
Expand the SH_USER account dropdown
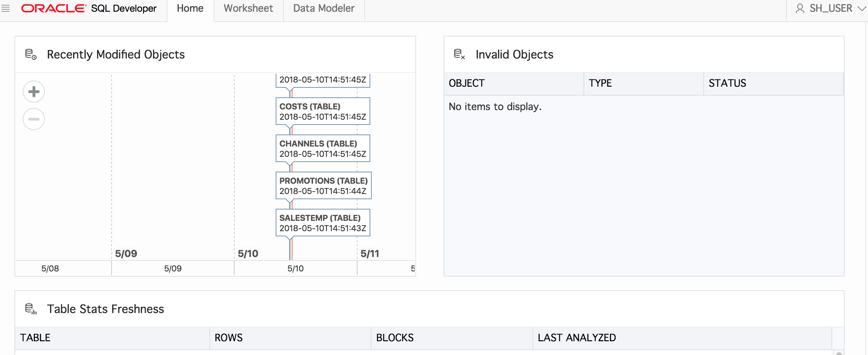[x=861, y=8]
